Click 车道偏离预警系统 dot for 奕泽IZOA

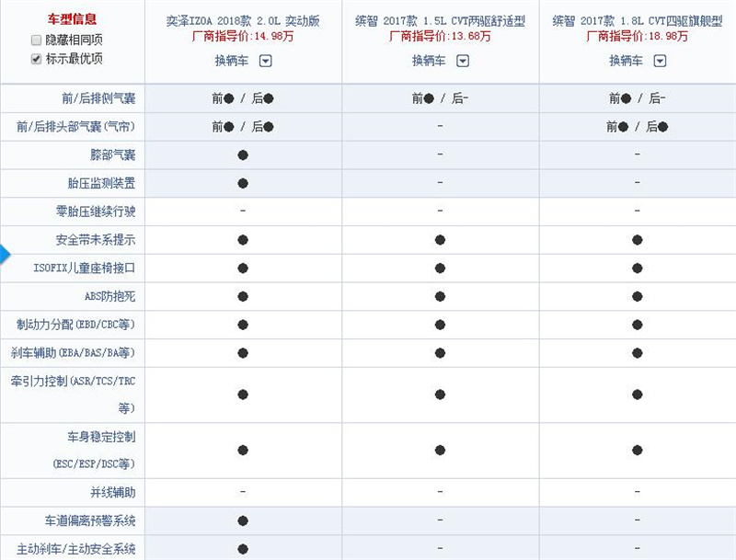tap(243, 520)
